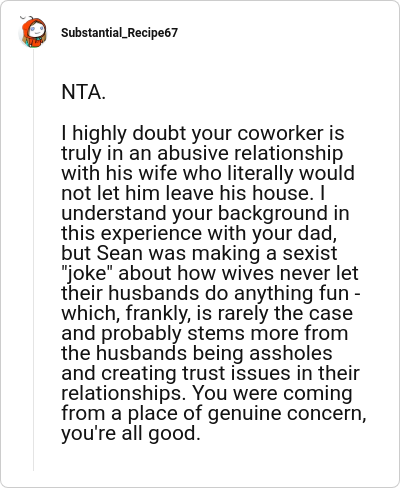The image size is (400, 488).
Task: Click the name "Sean" in the comment
Action: (120, 253)
